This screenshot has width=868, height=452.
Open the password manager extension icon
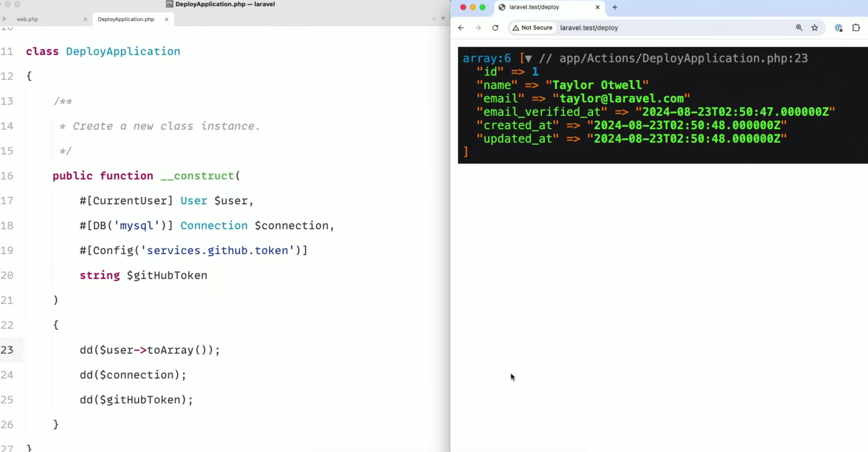tap(839, 28)
